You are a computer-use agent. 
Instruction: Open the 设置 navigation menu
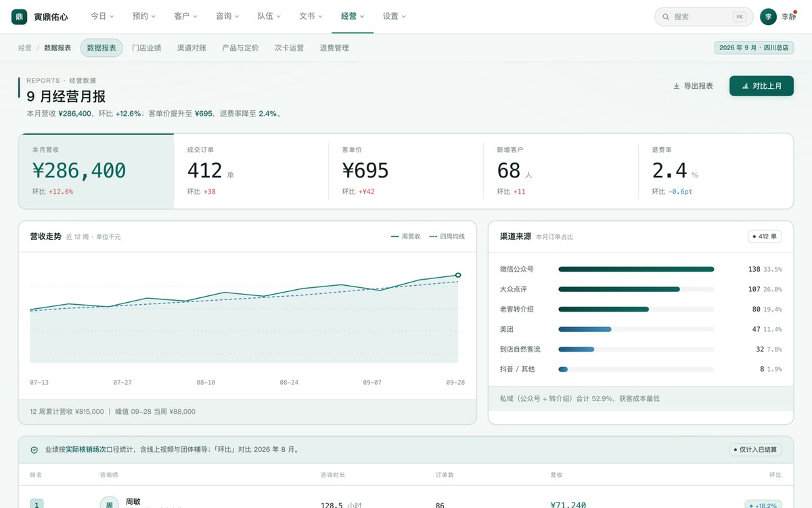tap(394, 16)
